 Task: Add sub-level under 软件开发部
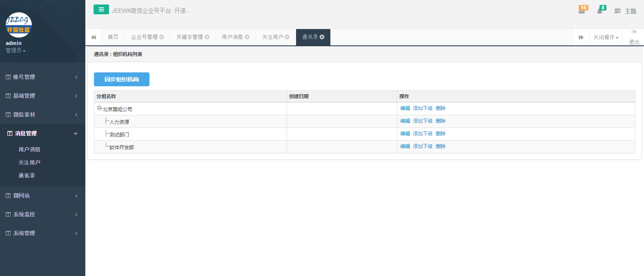point(423,146)
